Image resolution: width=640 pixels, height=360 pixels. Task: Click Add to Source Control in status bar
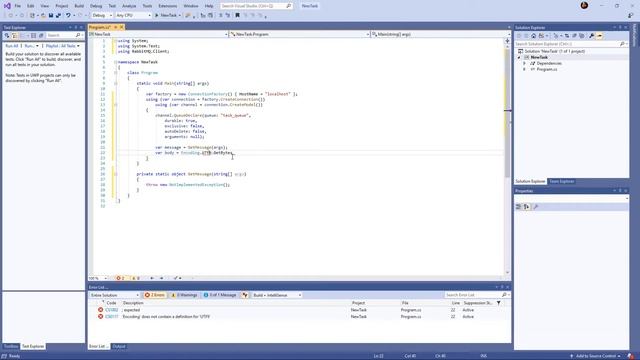coord(595,356)
